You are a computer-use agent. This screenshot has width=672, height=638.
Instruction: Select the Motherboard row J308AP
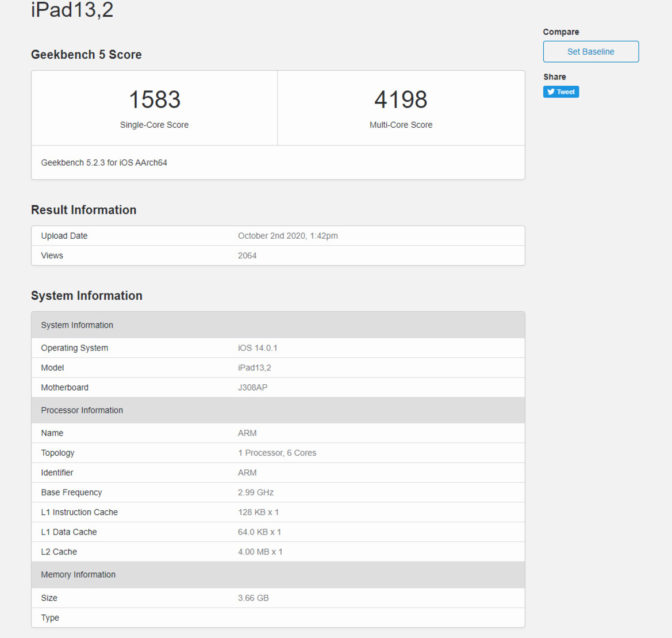tap(278, 387)
